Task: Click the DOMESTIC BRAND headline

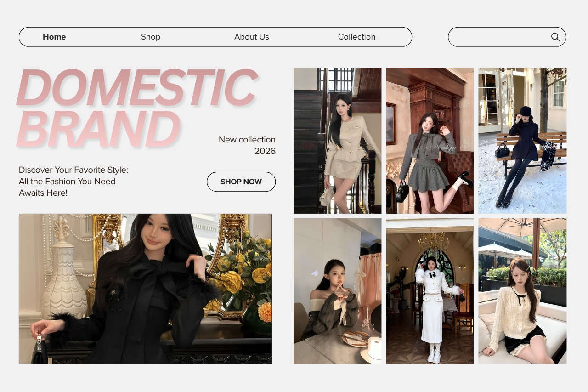Action: click(137, 108)
